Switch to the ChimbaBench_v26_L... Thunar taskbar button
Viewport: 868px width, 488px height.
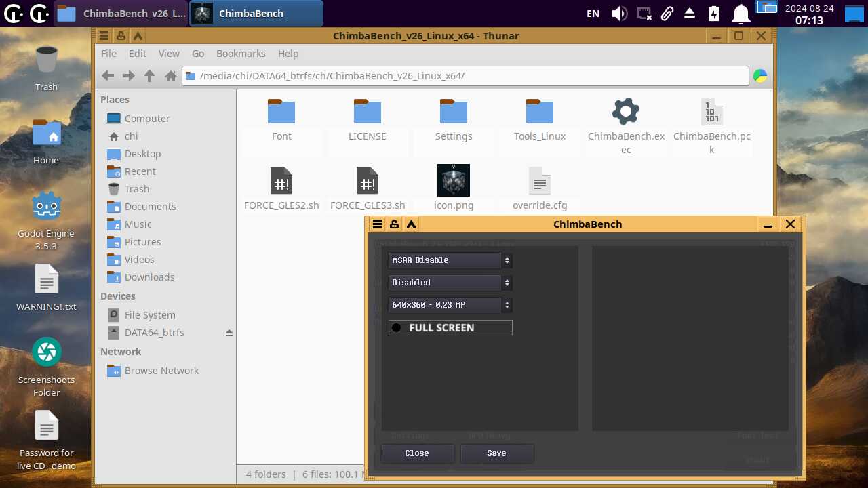pos(120,14)
